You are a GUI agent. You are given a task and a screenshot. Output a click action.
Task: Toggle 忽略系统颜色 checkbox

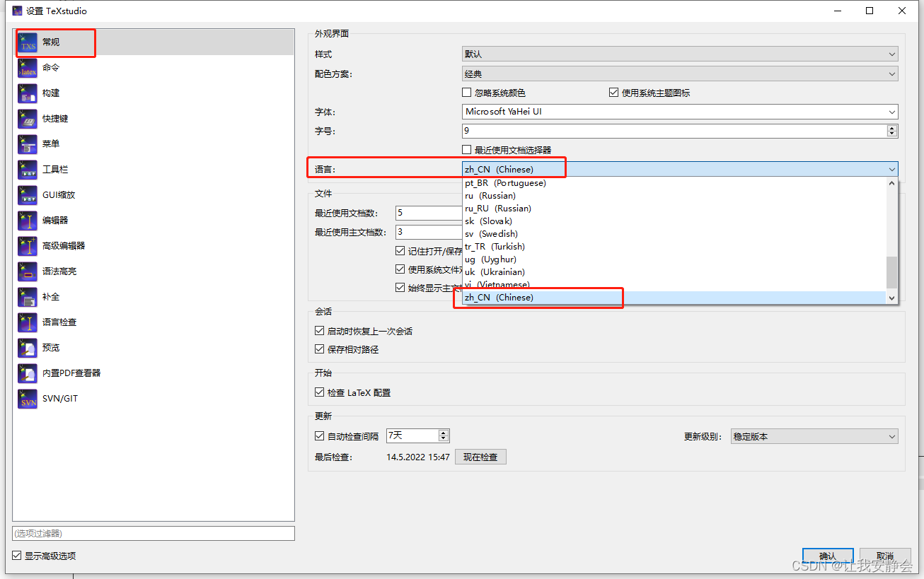click(466, 93)
